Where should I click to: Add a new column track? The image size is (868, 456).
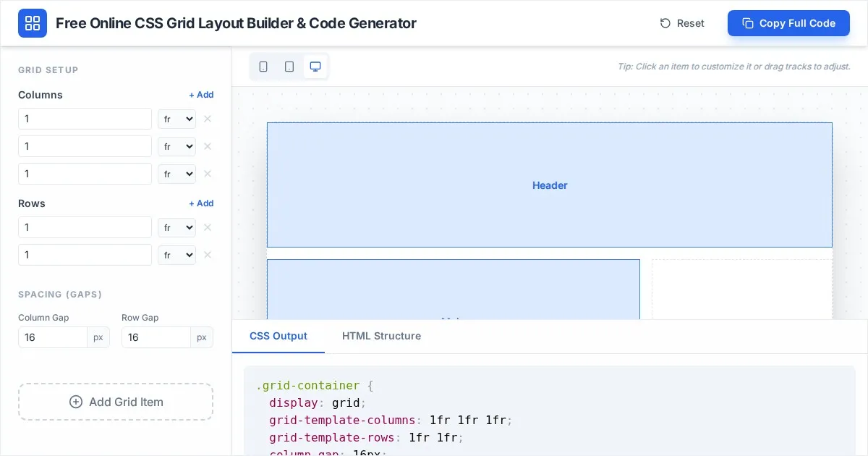click(x=201, y=95)
